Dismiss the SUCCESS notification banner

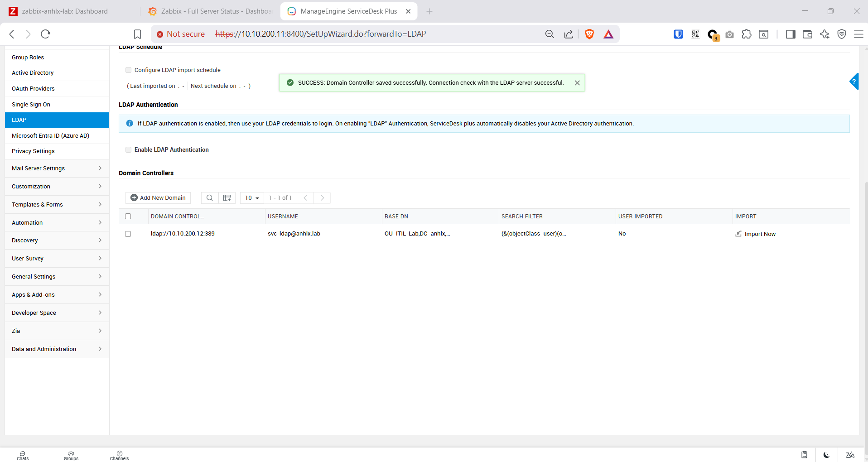point(577,83)
